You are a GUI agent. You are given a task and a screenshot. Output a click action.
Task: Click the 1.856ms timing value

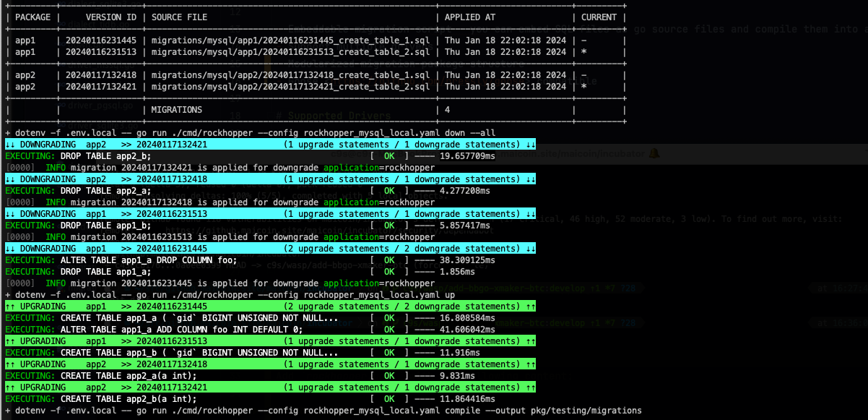[457, 273]
